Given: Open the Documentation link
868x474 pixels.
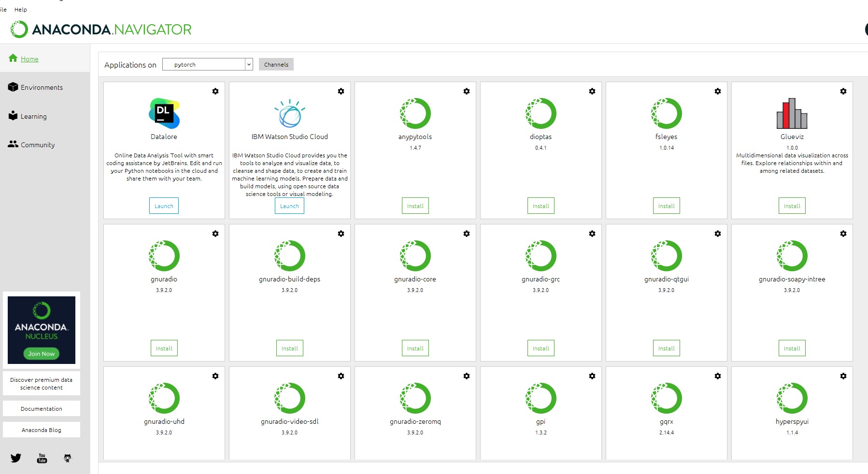Looking at the screenshot, I should tap(42, 408).
